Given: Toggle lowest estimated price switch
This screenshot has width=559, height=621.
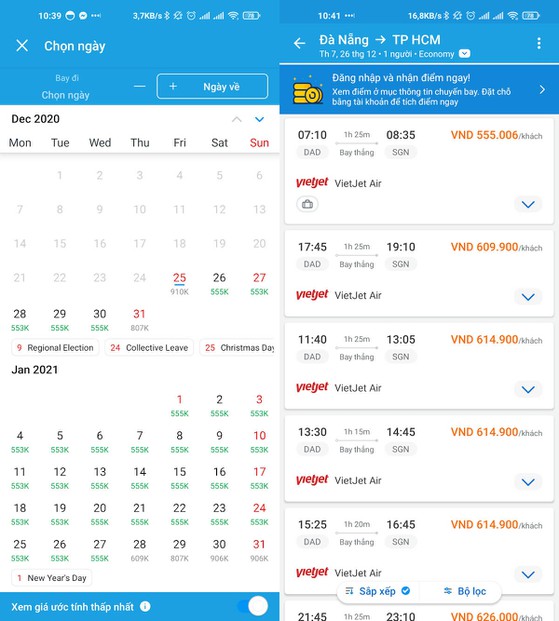Looking at the screenshot, I should 253,606.
